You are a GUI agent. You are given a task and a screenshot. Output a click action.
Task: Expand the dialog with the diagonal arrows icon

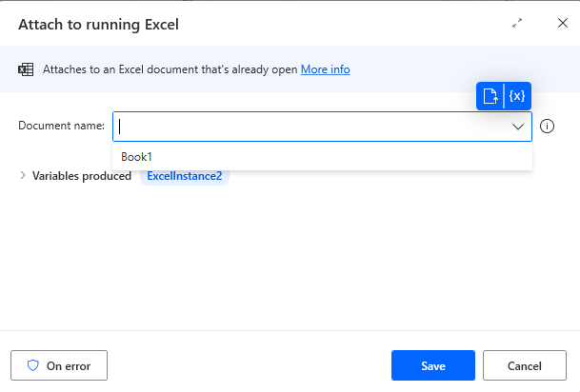[517, 23]
